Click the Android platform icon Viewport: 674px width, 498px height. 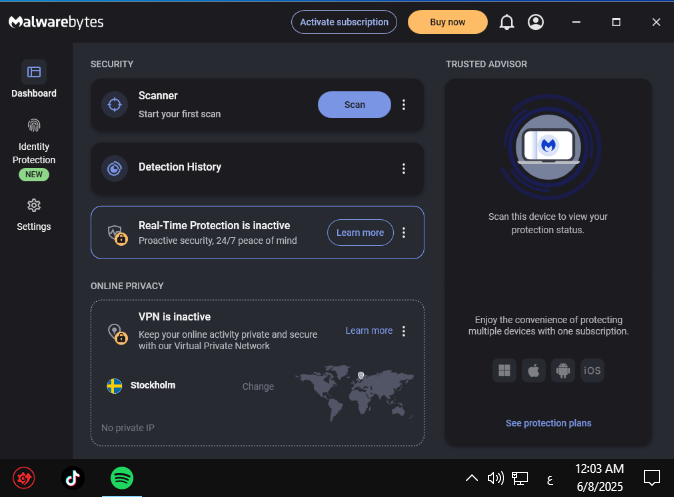pos(563,370)
